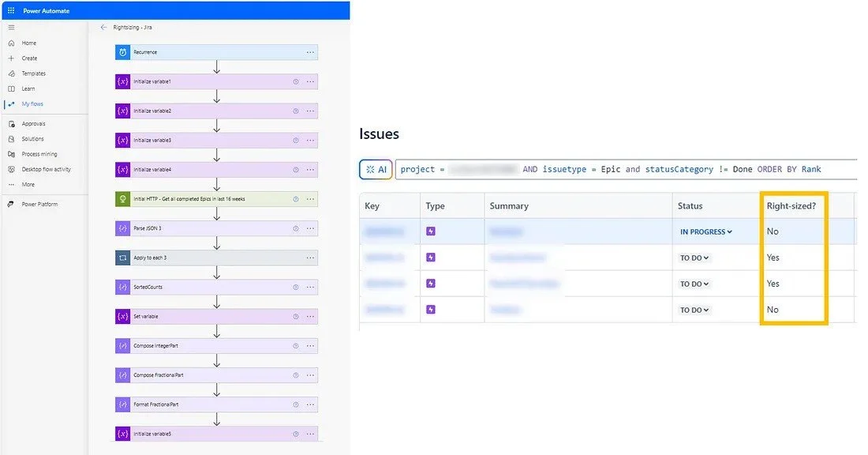Viewport: 868px width, 455px height.
Task: Open Approvals in the sidebar
Action: tap(33, 123)
